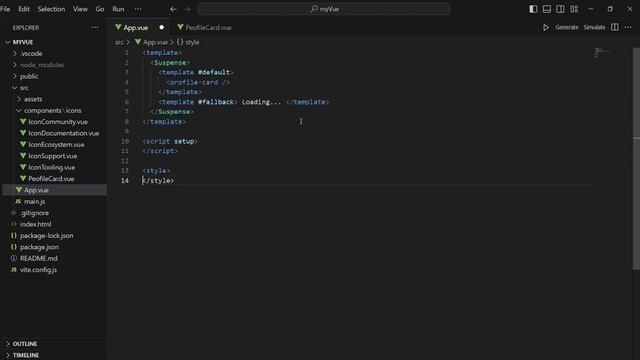This screenshot has height=360, width=640.
Task: Click the Generate button
Action: click(567, 27)
